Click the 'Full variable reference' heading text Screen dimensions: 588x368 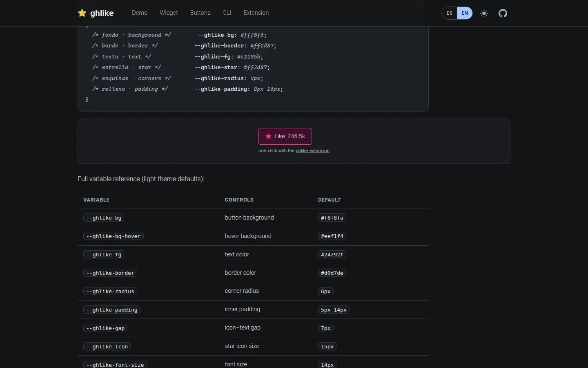point(141,179)
